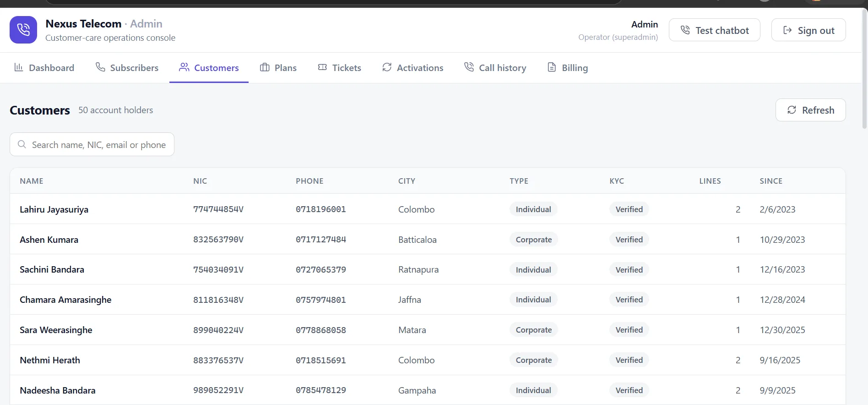Click Corporate badge for Ashen Kumara
Viewport: 868px width, 405px height.
tap(534, 240)
